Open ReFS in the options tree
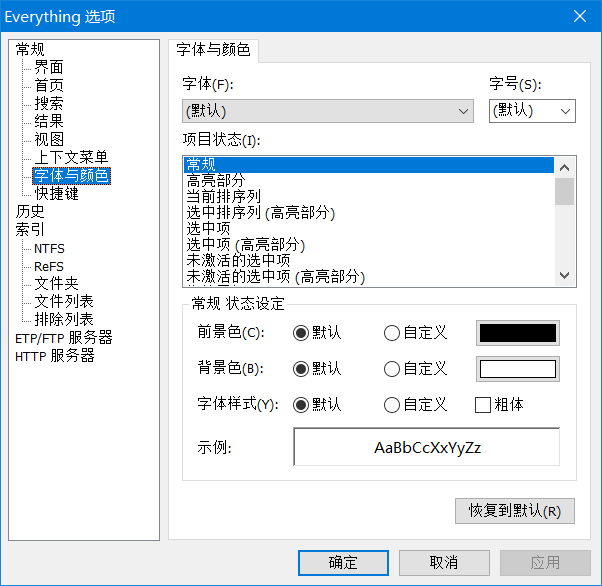 click(x=49, y=267)
